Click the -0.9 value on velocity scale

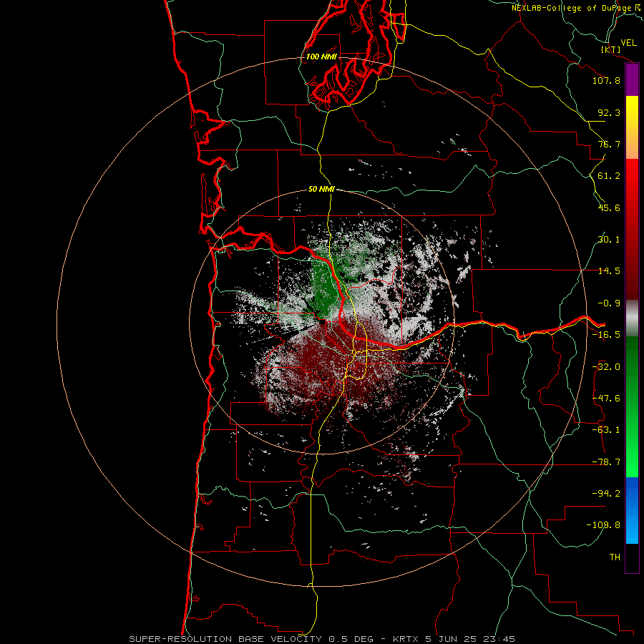[609, 303]
